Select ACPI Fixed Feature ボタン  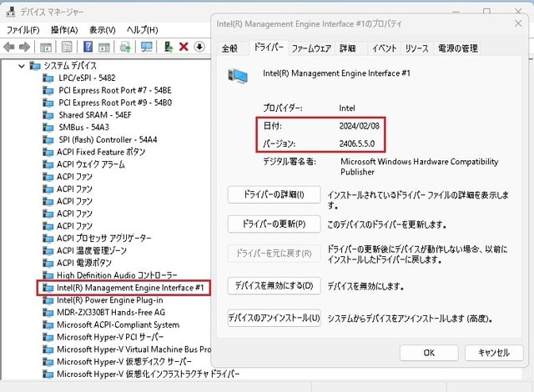101,152
